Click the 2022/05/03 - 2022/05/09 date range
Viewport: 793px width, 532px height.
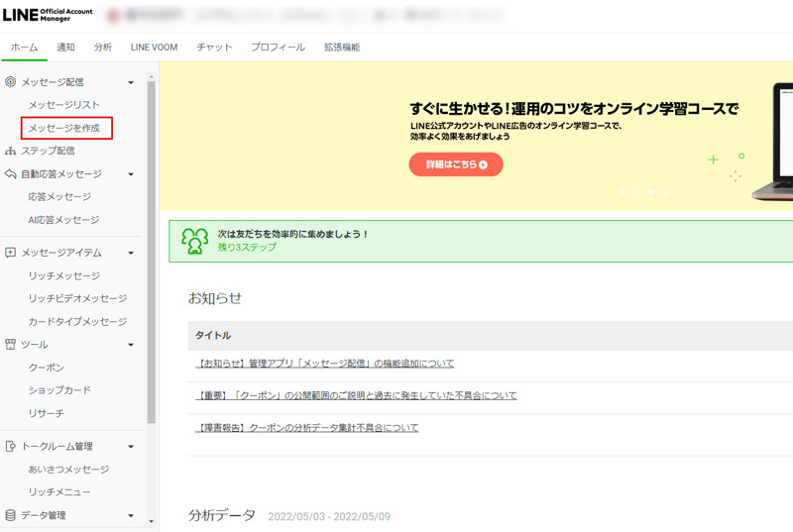[x=329, y=516]
